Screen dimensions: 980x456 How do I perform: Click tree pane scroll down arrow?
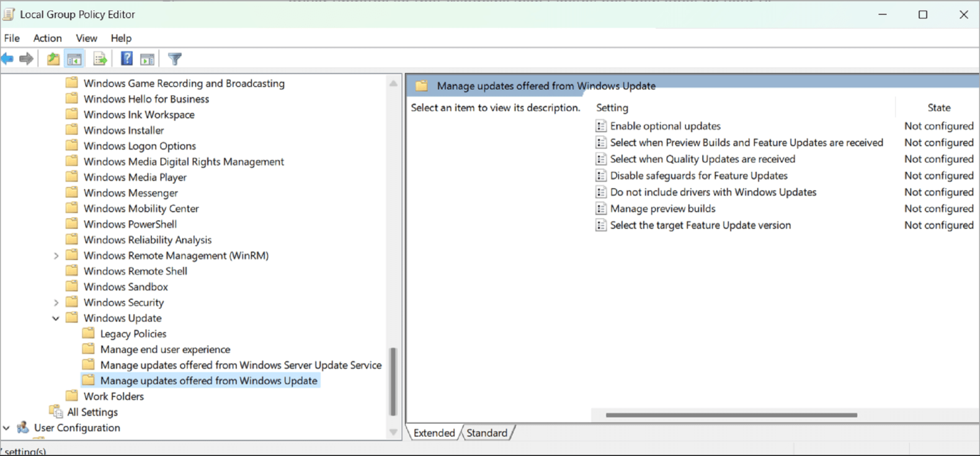click(393, 432)
